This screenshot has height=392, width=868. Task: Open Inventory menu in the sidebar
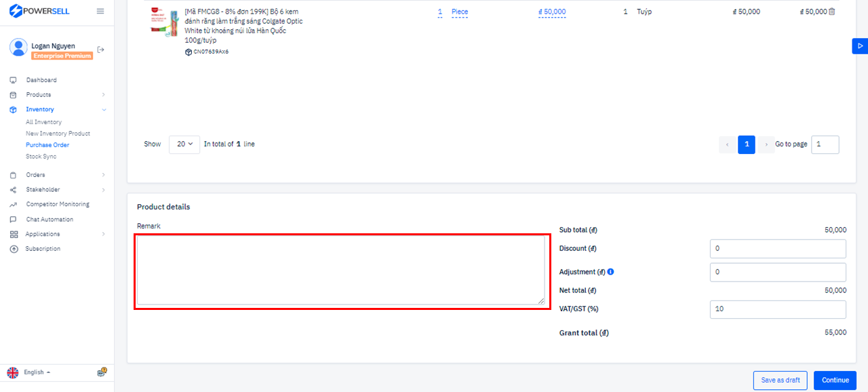point(40,110)
